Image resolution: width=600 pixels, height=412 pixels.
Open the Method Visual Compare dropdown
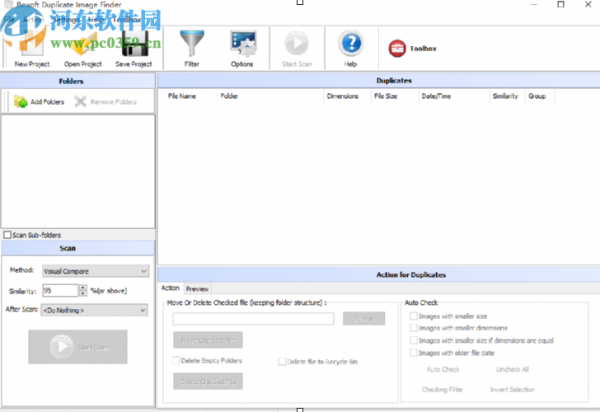click(x=95, y=271)
